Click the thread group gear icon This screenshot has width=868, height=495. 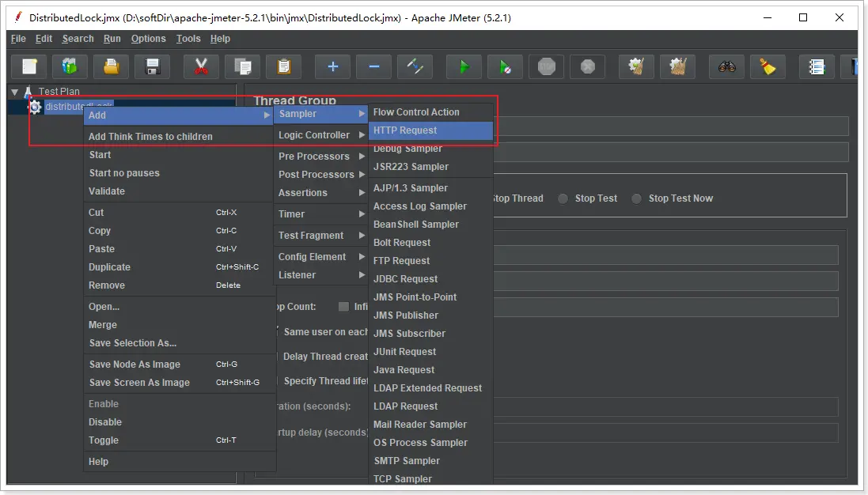35,107
